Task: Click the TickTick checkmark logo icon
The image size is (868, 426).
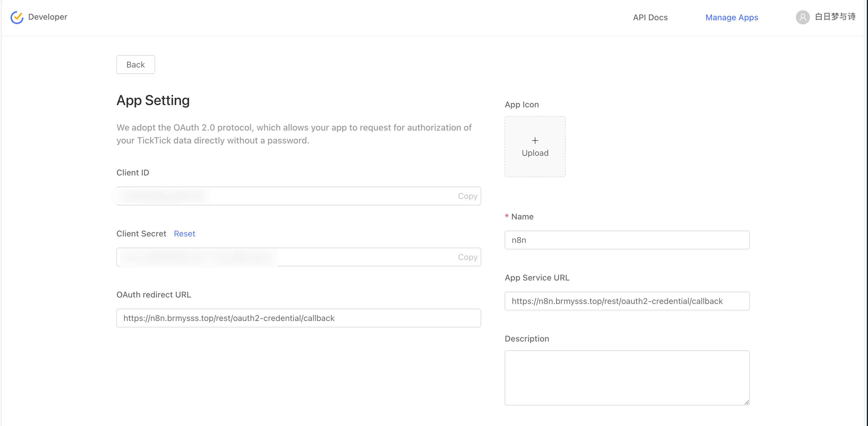Action: pyautogui.click(x=16, y=17)
